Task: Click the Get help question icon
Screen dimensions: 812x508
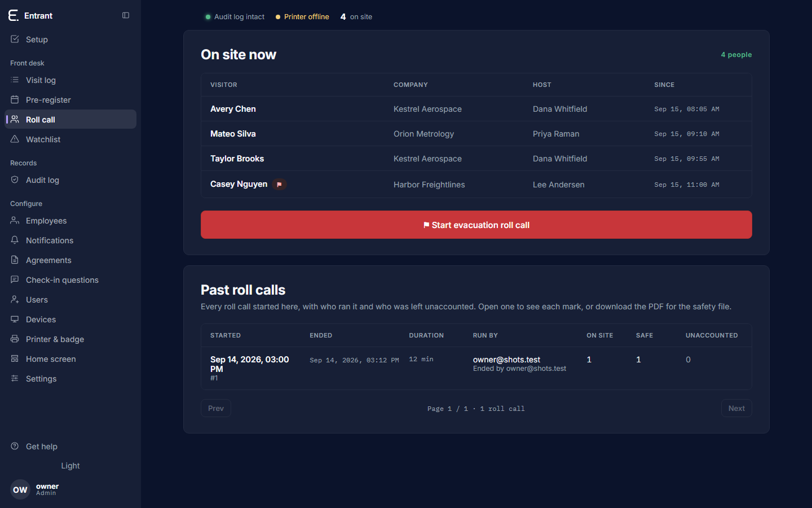Action: click(15, 446)
